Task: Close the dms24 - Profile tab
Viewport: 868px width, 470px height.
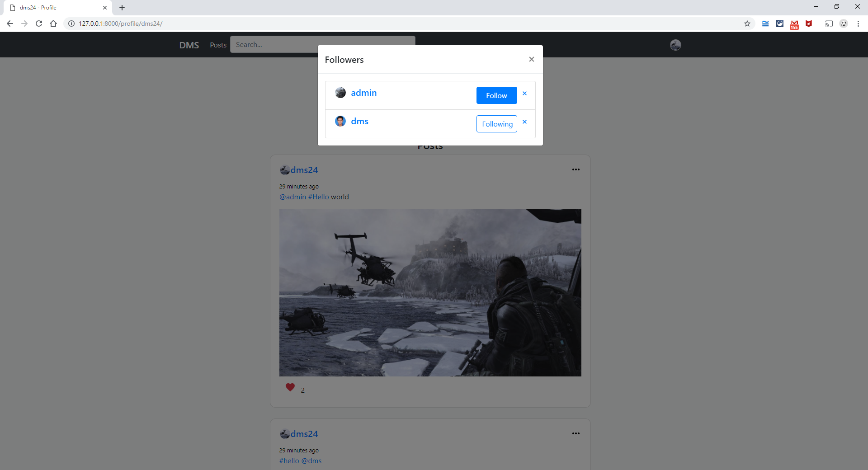Action: 105,8
